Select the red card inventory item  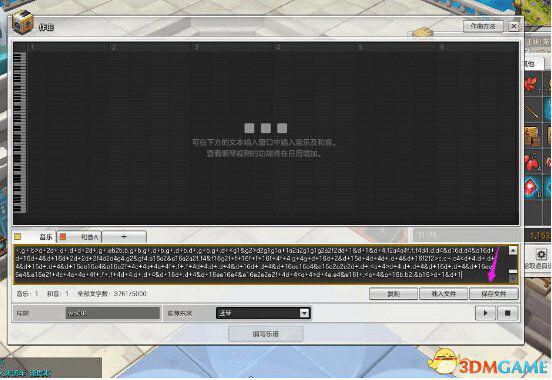[x=532, y=187]
